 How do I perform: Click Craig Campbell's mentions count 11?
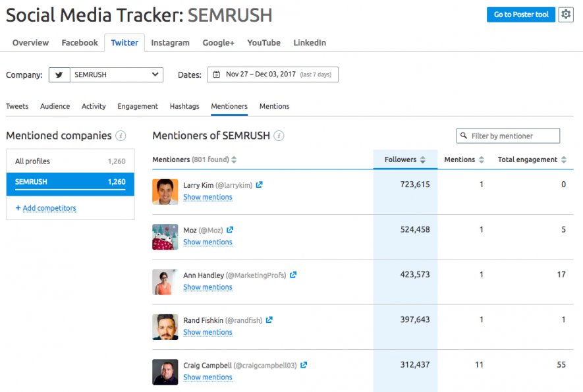480,364
